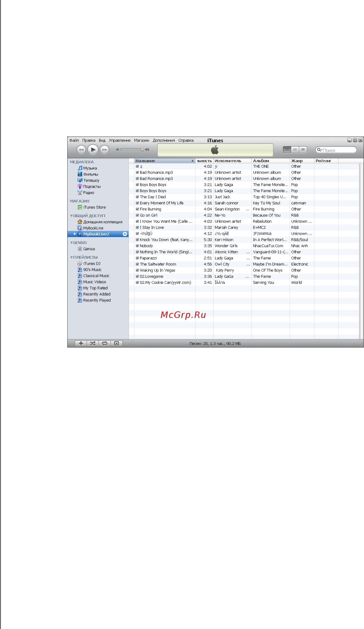Open the Управление menu

[120, 140]
